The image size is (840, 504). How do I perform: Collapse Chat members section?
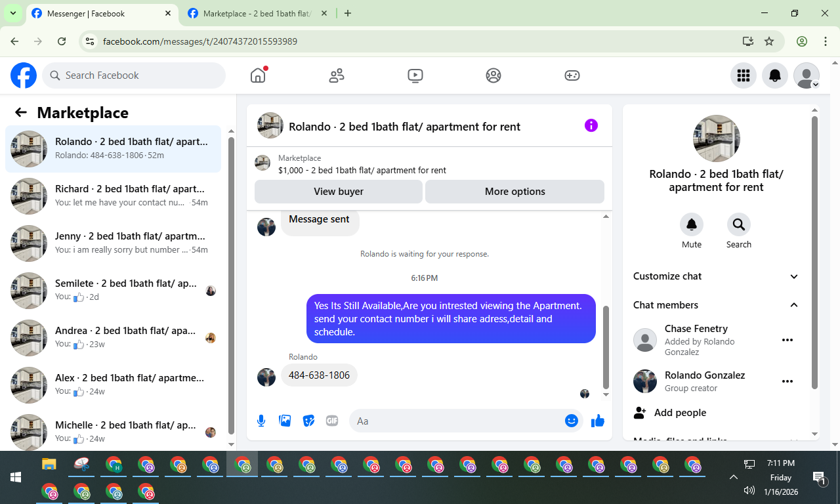[716, 305]
